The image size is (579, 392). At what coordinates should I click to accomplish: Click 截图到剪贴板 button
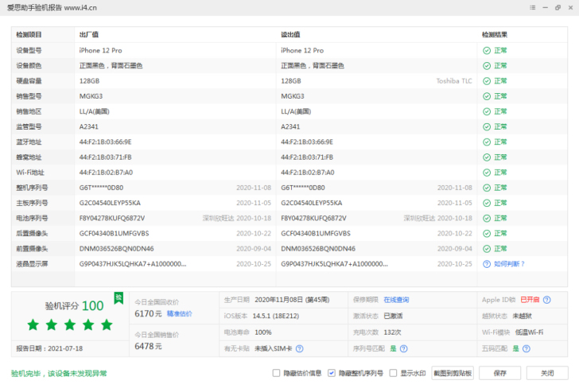453,373
